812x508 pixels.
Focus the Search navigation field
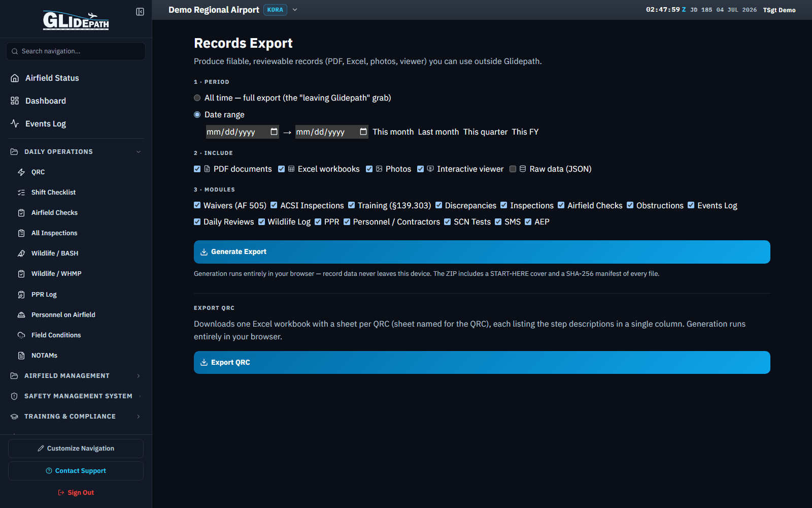point(76,51)
